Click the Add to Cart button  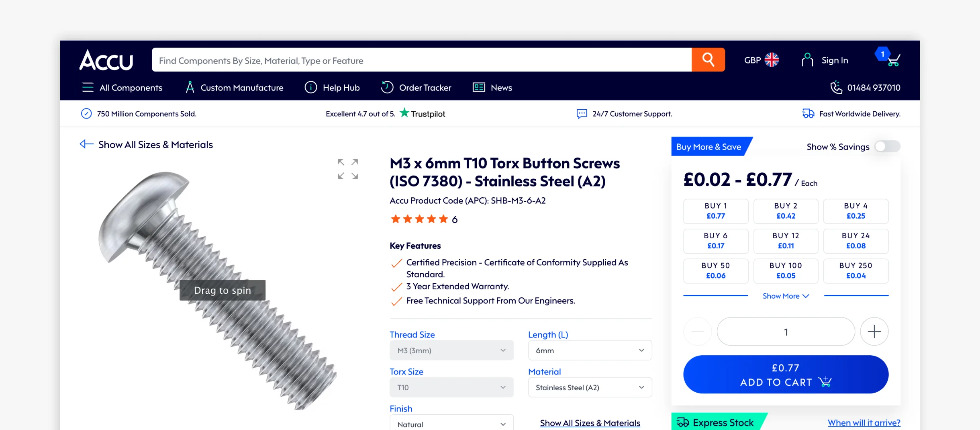click(786, 375)
